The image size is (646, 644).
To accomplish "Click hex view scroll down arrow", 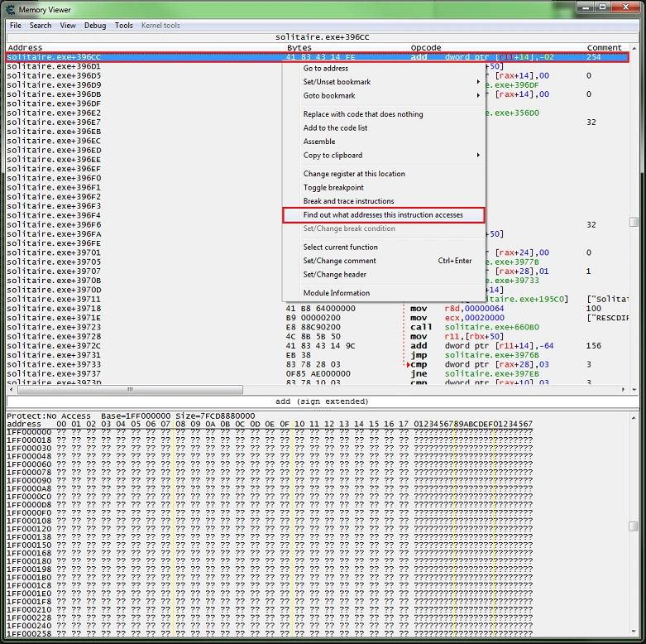I will 634,632.
